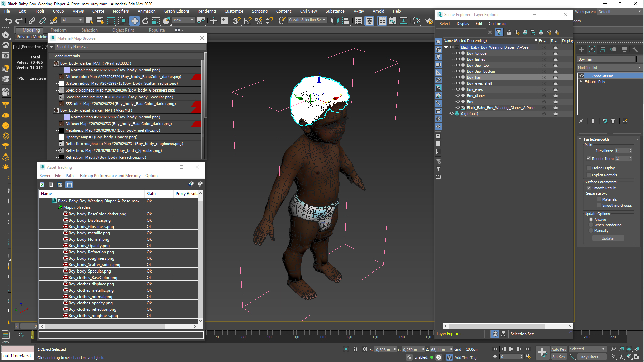Go to the start frame
Viewport: 644px width, 362px height.
(x=495, y=349)
